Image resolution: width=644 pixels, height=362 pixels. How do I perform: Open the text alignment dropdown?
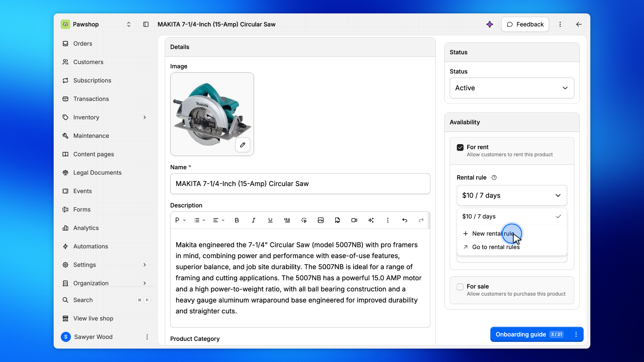tap(218, 220)
